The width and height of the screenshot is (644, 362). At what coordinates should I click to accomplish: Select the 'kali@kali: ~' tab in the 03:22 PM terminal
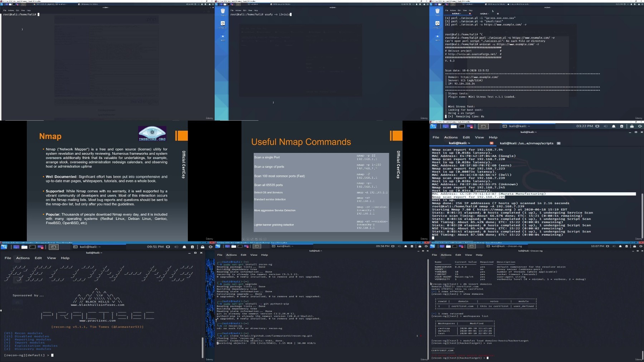click(459, 143)
